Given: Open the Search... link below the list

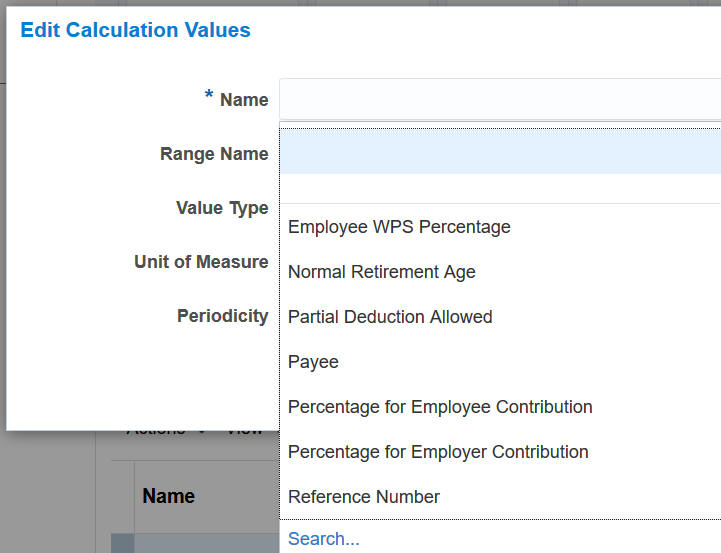Looking at the screenshot, I should point(323,540).
